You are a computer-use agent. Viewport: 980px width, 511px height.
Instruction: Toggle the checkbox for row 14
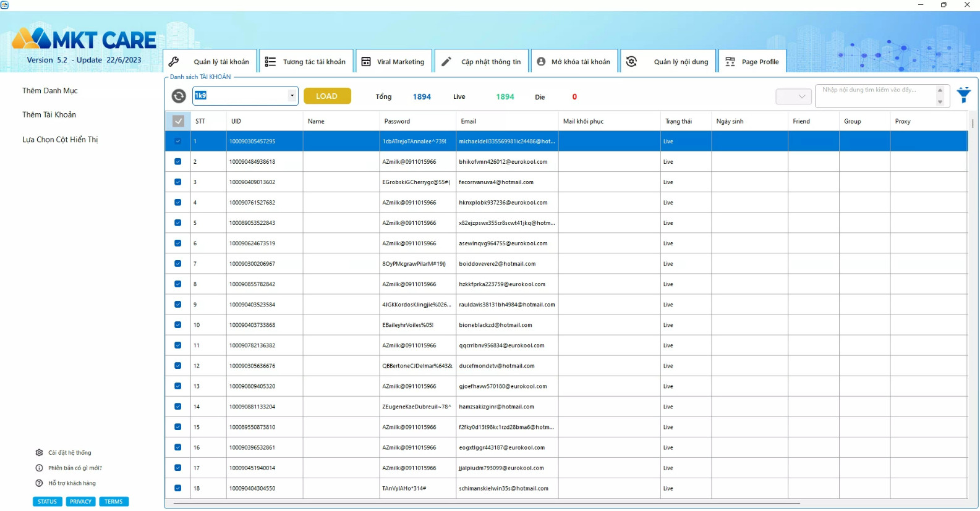[178, 406]
